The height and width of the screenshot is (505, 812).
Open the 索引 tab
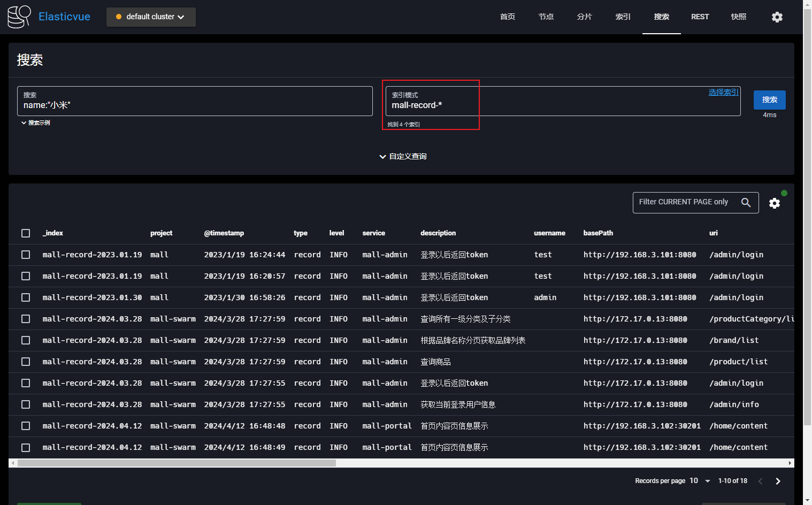[x=623, y=17]
